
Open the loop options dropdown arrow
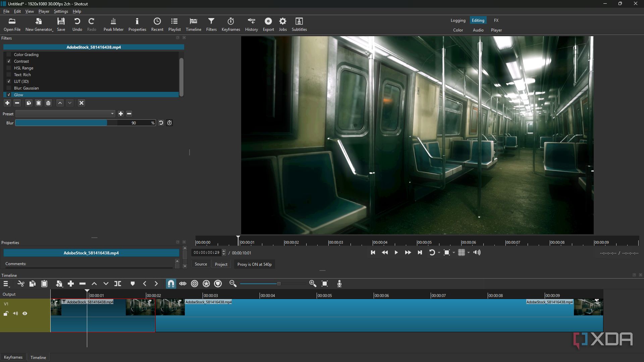click(x=439, y=253)
